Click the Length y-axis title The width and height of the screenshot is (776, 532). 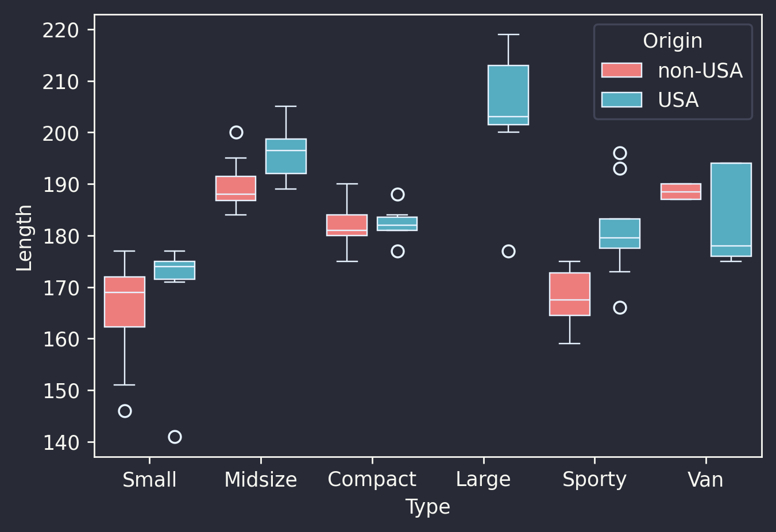pyautogui.click(x=24, y=238)
